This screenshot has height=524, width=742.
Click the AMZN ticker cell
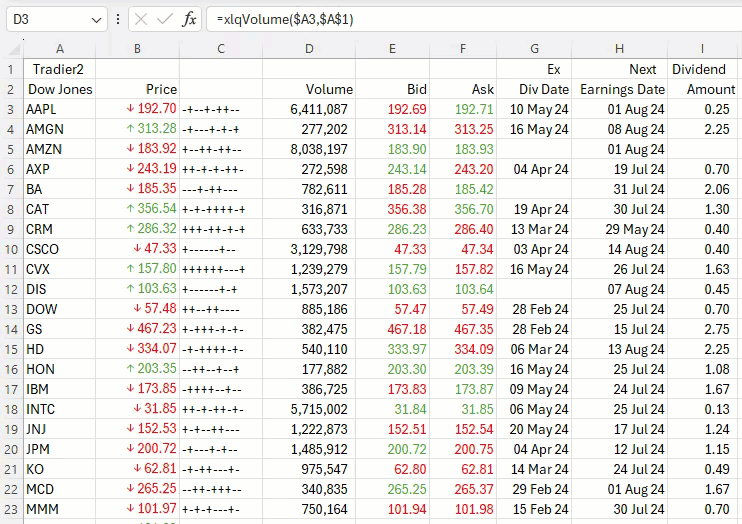(x=60, y=149)
